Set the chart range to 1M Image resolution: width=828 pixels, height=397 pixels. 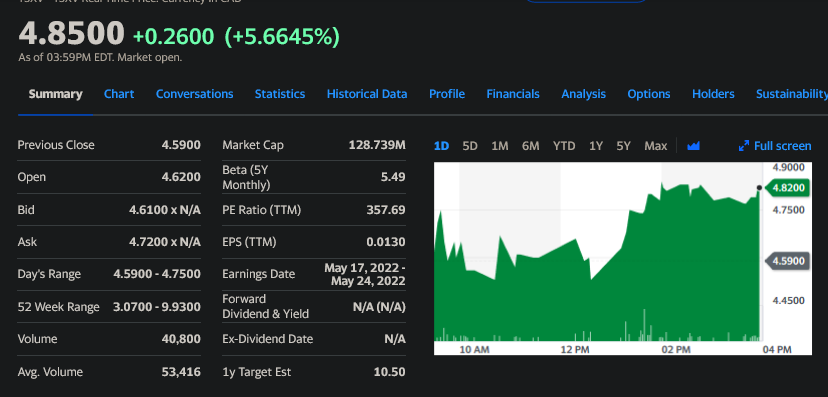pyautogui.click(x=500, y=146)
